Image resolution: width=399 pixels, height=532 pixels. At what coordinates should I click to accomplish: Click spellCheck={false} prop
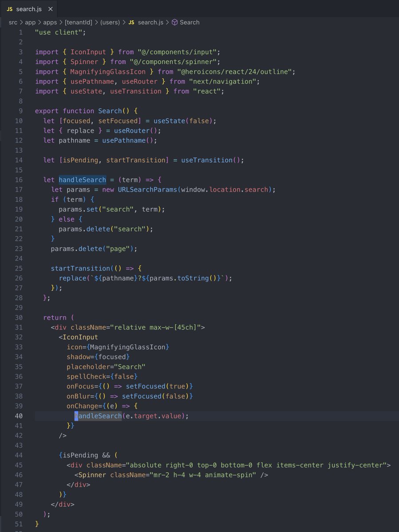[102, 376]
